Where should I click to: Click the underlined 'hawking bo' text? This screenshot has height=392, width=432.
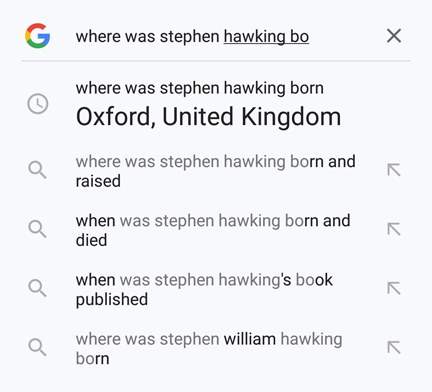pos(266,37)
